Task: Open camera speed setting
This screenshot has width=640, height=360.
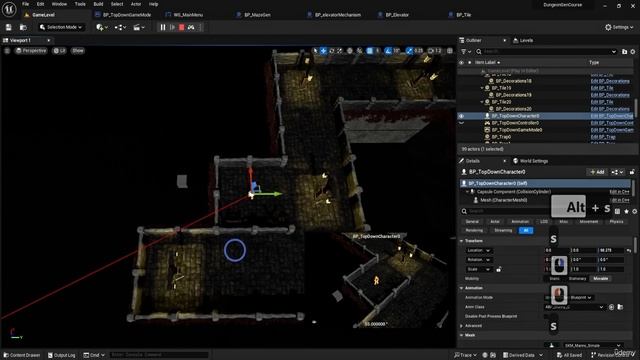Action: [x=434, y=51]
